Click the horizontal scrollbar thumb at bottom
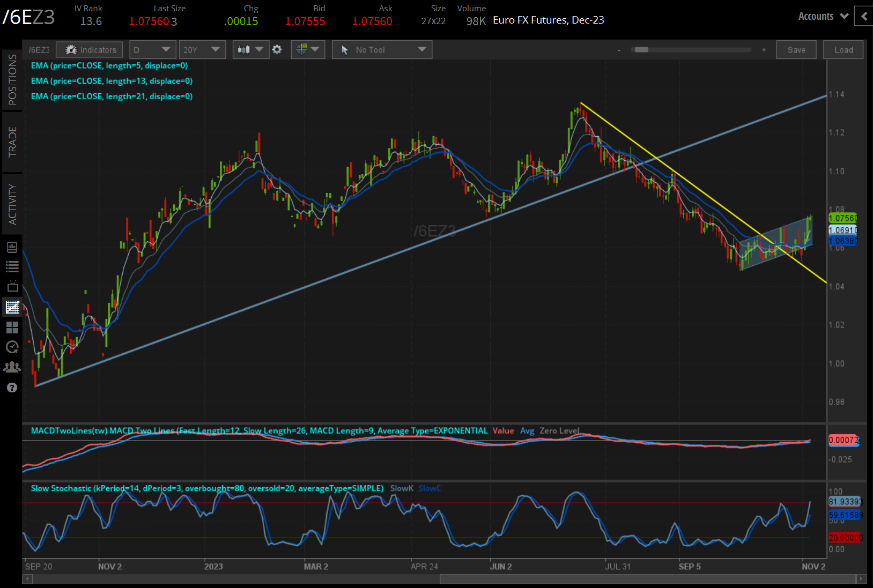873x588 pixels. [647, 579]
